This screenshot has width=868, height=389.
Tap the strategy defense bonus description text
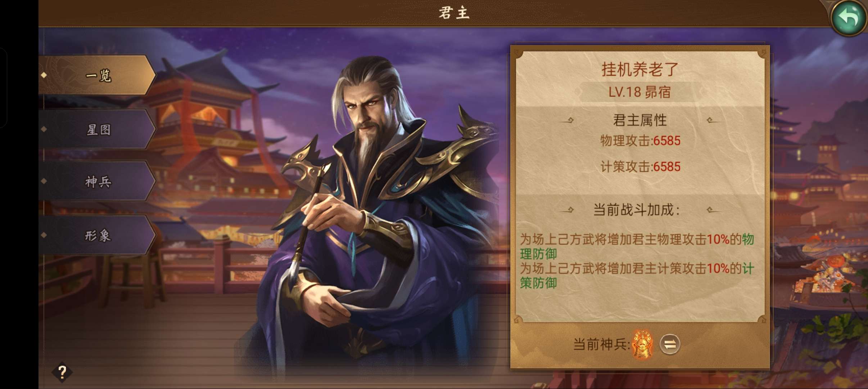(637, 276)
